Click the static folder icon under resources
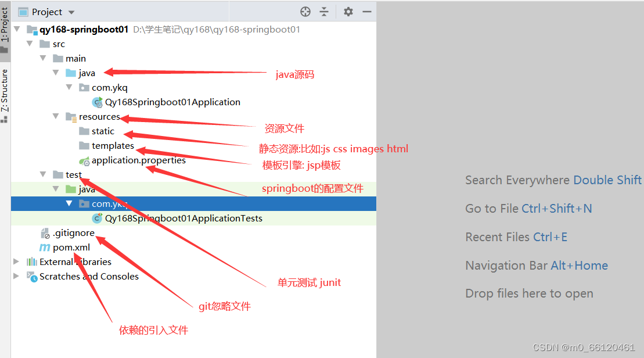The image size is (644, 358). pos(83,131)
